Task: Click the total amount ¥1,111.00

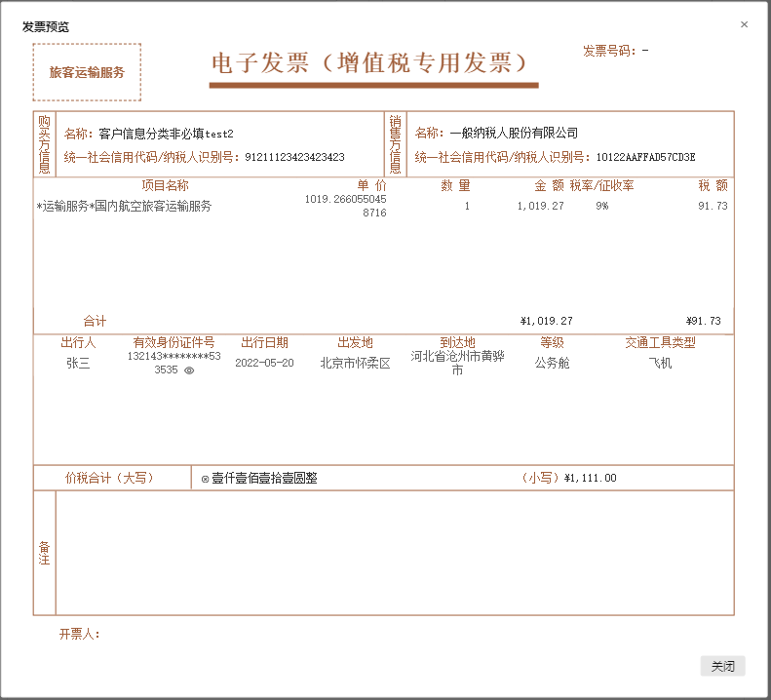Action: [590, 479]
